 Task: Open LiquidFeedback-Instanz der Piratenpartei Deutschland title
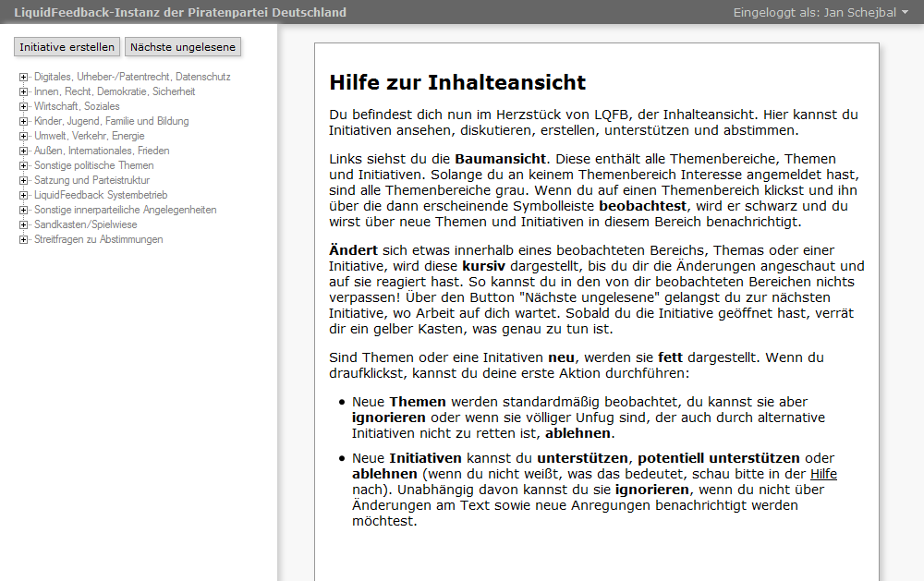(x=180, y=12)
